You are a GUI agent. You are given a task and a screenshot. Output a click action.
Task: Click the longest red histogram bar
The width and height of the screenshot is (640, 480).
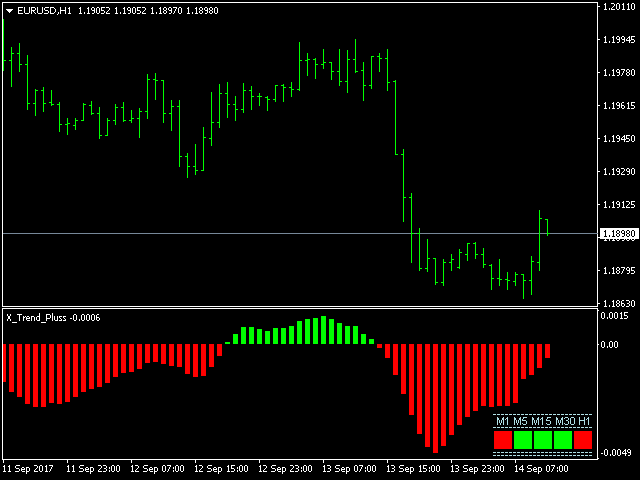(x=436, y=399)
